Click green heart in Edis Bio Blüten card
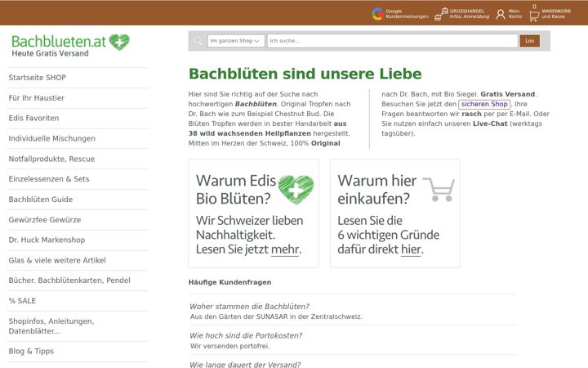 [x=296, y=190]
